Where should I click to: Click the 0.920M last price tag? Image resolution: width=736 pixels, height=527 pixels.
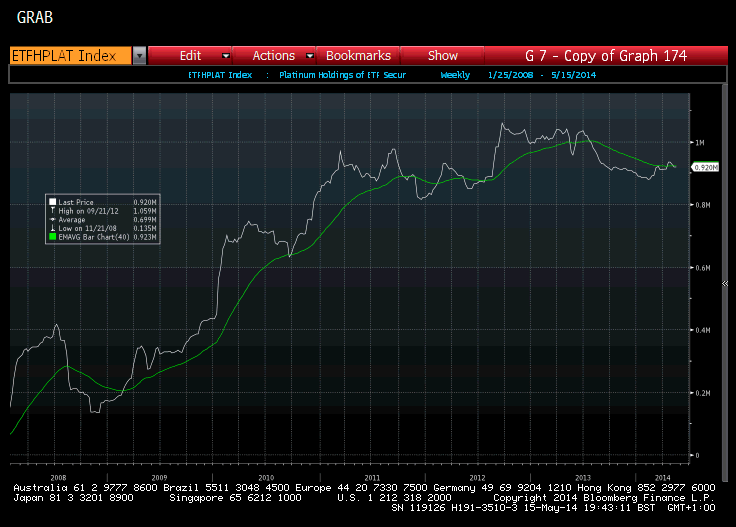pyautogui.click(x=705, y=168)
